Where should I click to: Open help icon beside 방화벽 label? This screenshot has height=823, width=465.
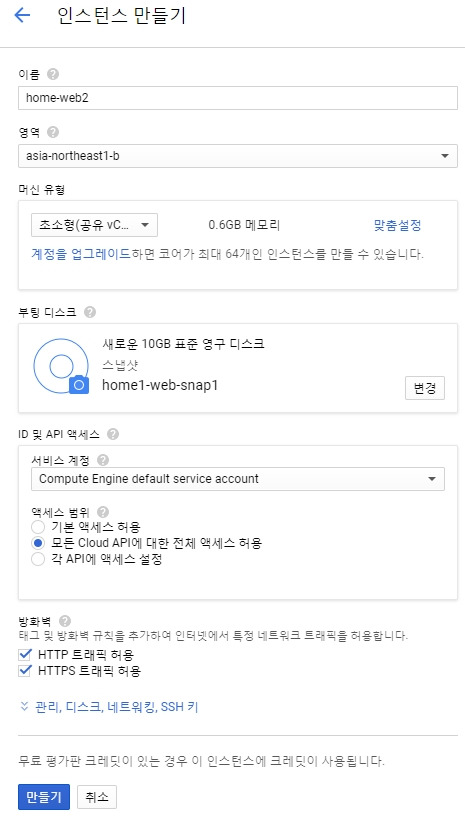(x=65, y=621)
